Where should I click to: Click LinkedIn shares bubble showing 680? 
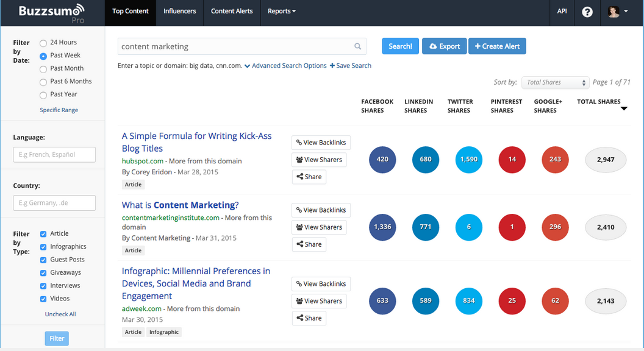[x=426, y=159]
